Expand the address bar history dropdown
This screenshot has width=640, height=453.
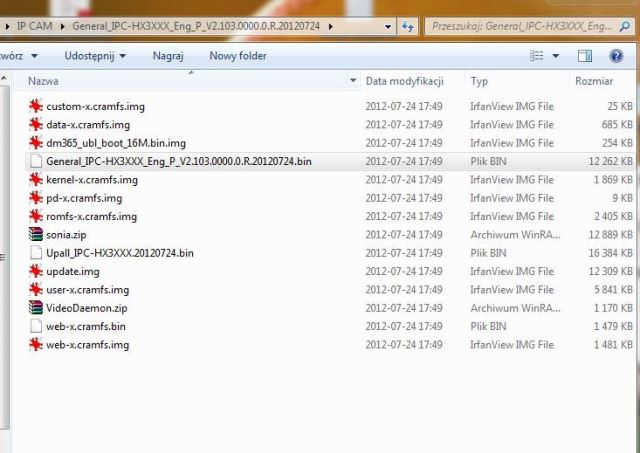pyautogui.click(x=387, y=24)
